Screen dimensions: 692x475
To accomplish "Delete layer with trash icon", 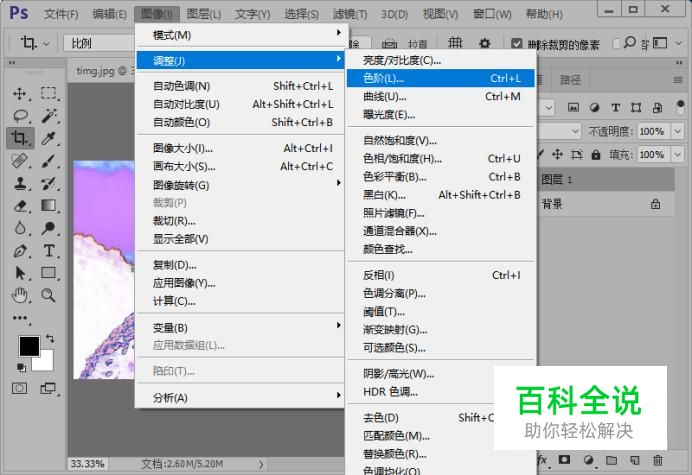I will tap(658, 460).
